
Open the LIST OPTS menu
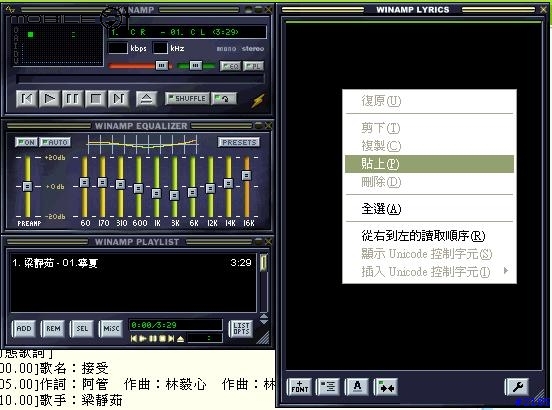click(x=241, y=329)
